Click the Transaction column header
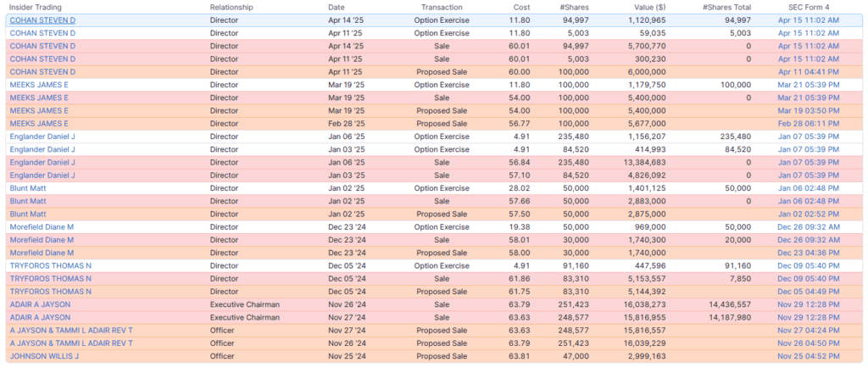Viewport: 868px width, 368px height. point(441,7)
